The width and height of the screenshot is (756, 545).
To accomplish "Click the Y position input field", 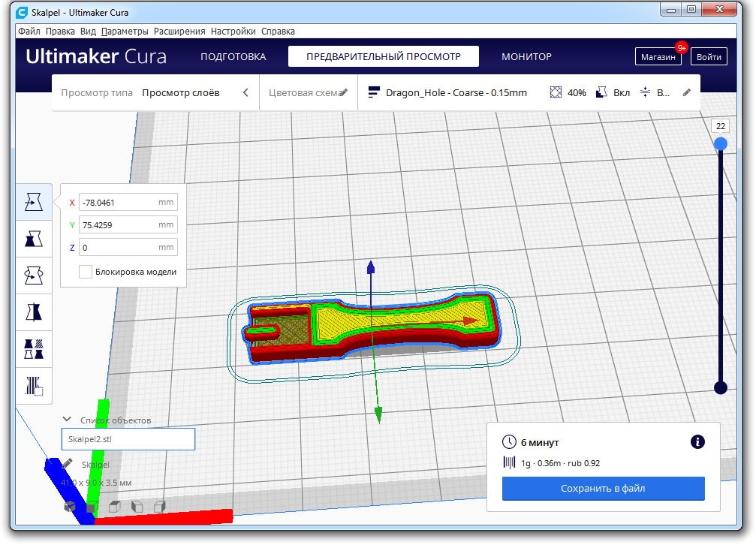I will [x=128, y=224].
